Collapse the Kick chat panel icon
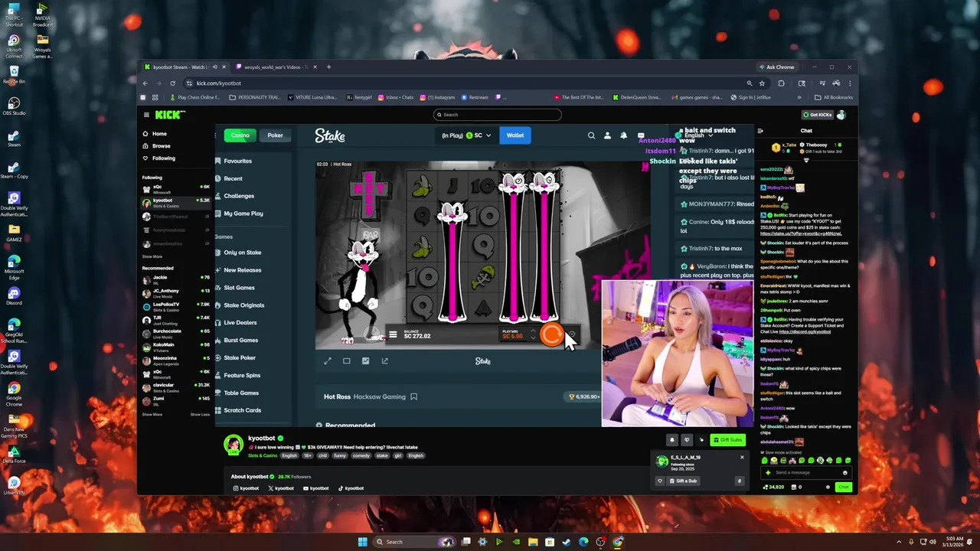980x551 pixels. [760, 131]
